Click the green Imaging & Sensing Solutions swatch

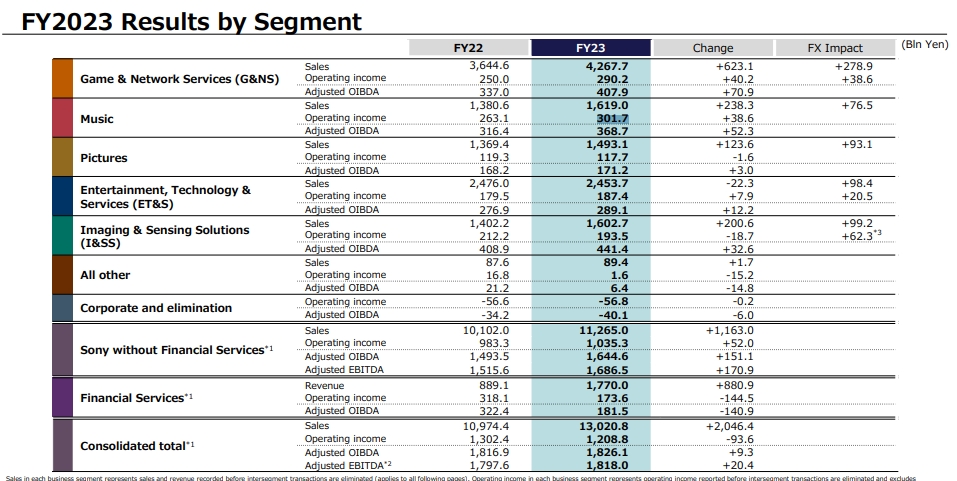click(x=62, y=236)
